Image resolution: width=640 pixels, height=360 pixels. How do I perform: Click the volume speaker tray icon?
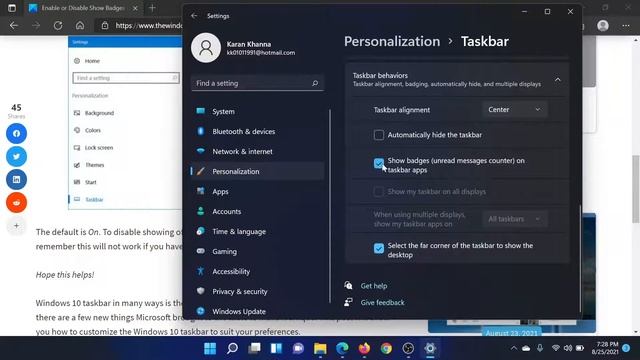(568, 348)
